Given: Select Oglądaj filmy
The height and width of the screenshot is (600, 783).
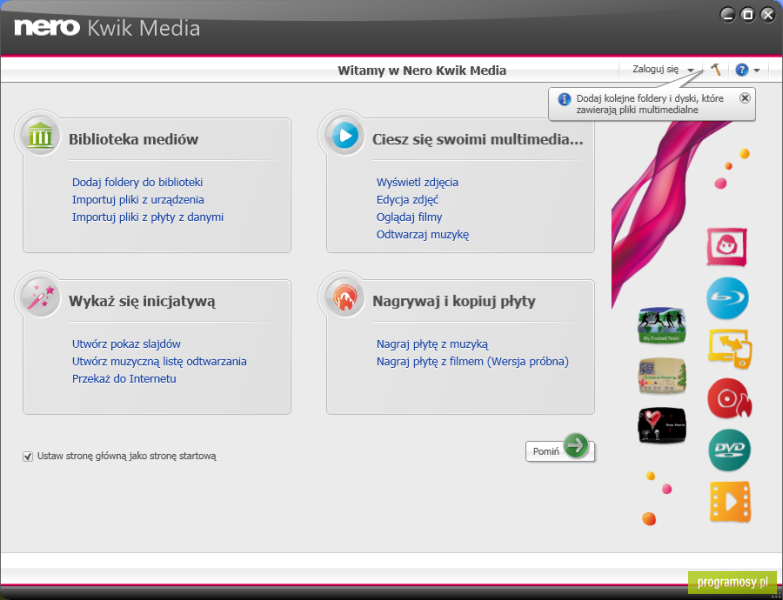Looking at the screenshot, I should [409, 217].
